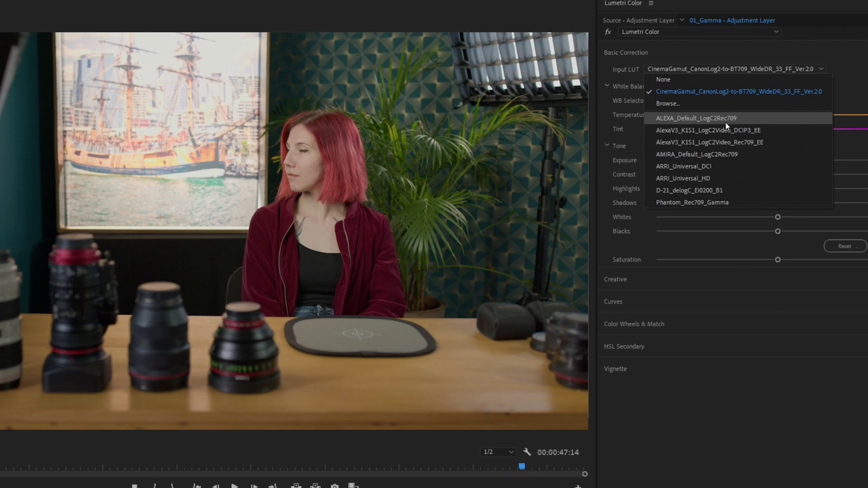Collapse the White Balance section
Viewport: 868px width, 488px height.
pos(607,86)
